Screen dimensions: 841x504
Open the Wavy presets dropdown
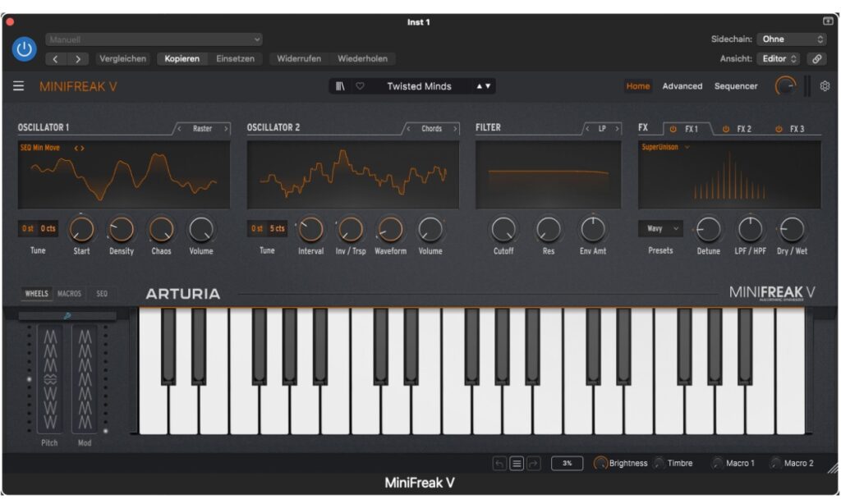[x=660, y=228]
